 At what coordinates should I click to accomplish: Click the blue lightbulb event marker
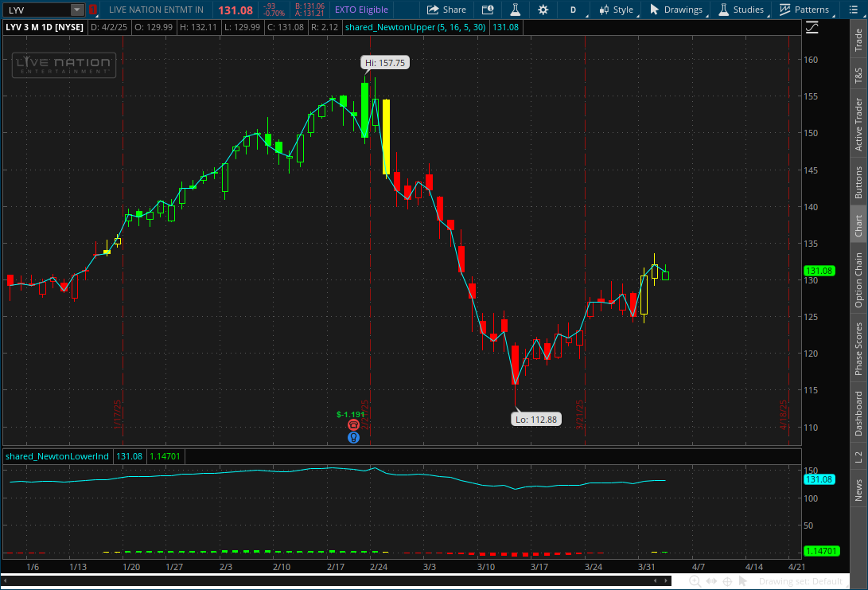click(x=354, y=437)
